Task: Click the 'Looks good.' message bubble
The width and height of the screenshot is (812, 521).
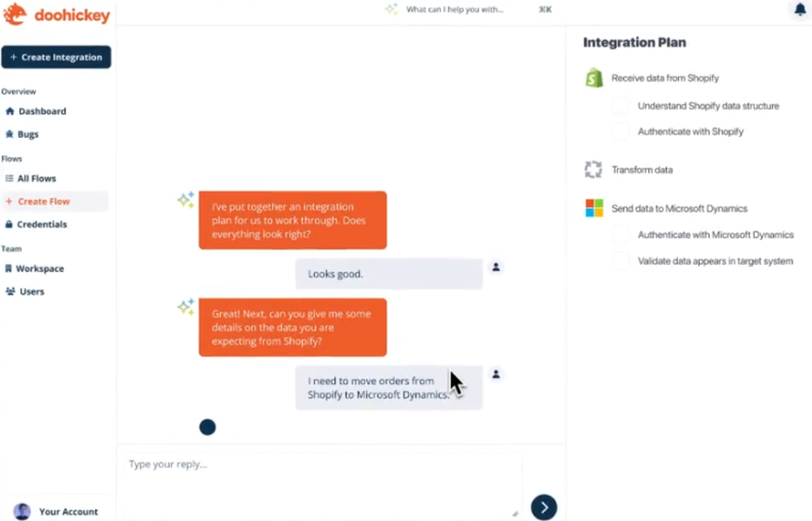Action: (389, 273)
